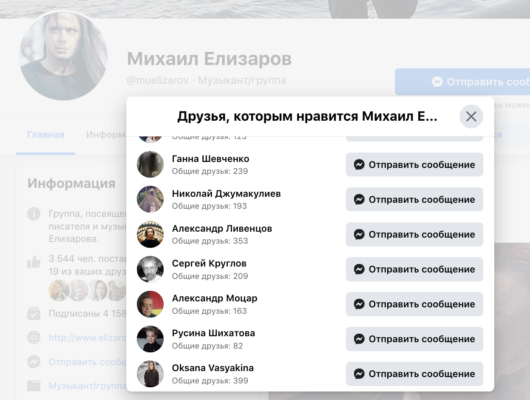The height and width of the screenshot is (400, 530).
Task: Click the Музыкант/группа category link
Action: coord(88,386)
